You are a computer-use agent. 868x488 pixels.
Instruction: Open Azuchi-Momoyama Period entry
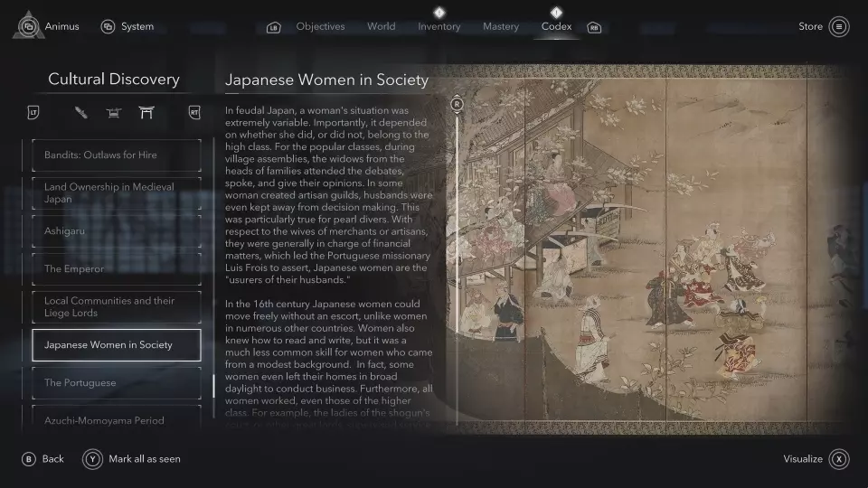117,418
